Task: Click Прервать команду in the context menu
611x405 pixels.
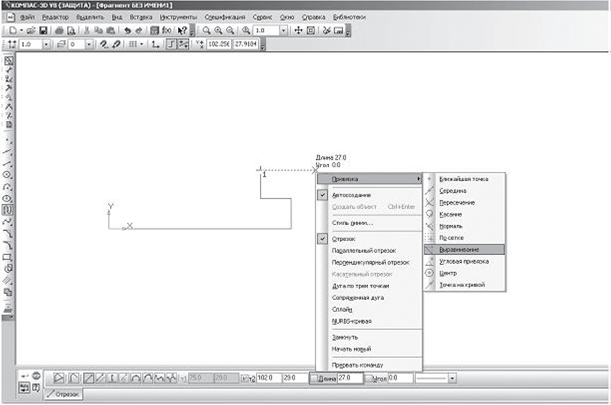Action: pyautogui.click(x=357, y=365)
